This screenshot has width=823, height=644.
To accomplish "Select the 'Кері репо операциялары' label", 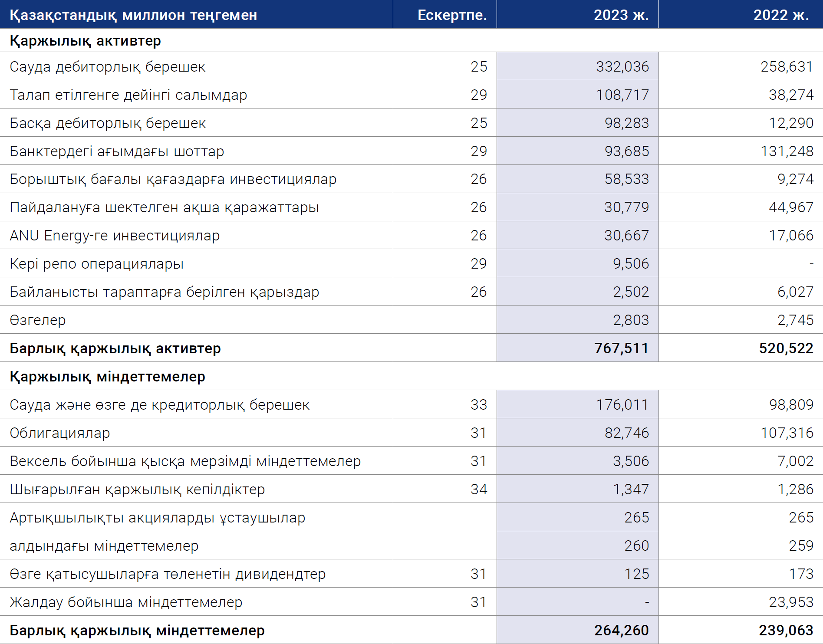I will pos(96,264).
